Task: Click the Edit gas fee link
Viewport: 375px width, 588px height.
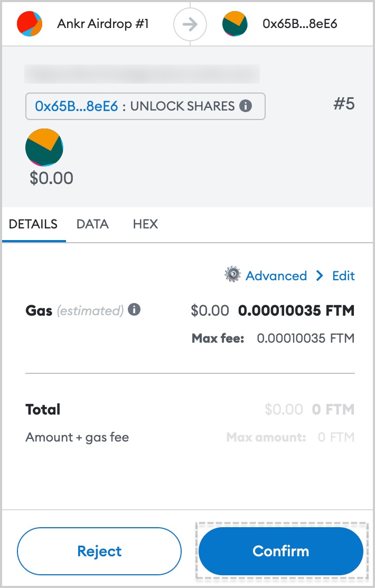Action: [343, 275]
